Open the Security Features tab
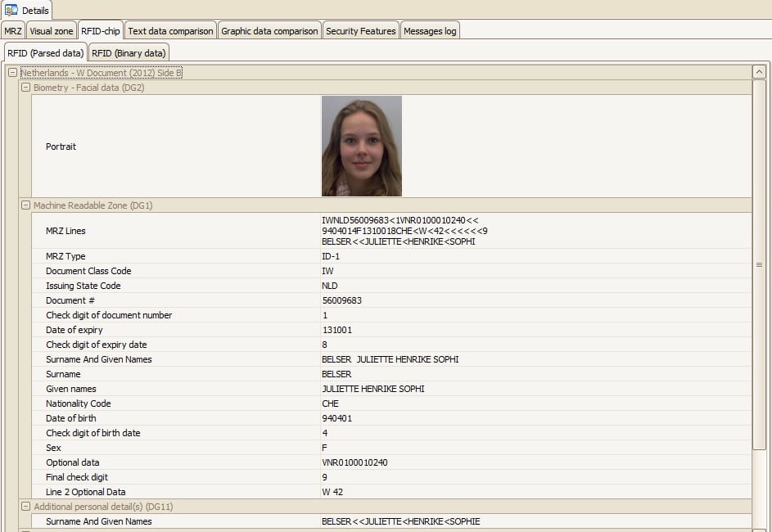772x532 pixels. click(360, 31)
